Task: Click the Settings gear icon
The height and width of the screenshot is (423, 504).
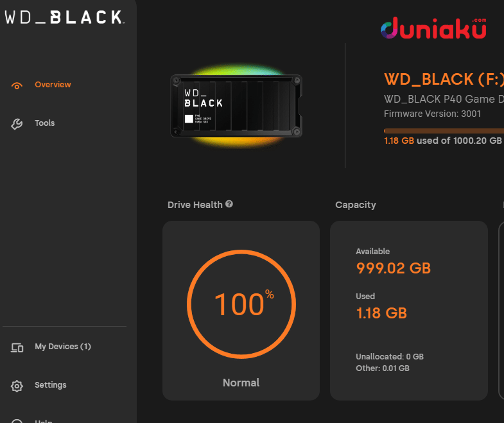Action: click(17, 386)
